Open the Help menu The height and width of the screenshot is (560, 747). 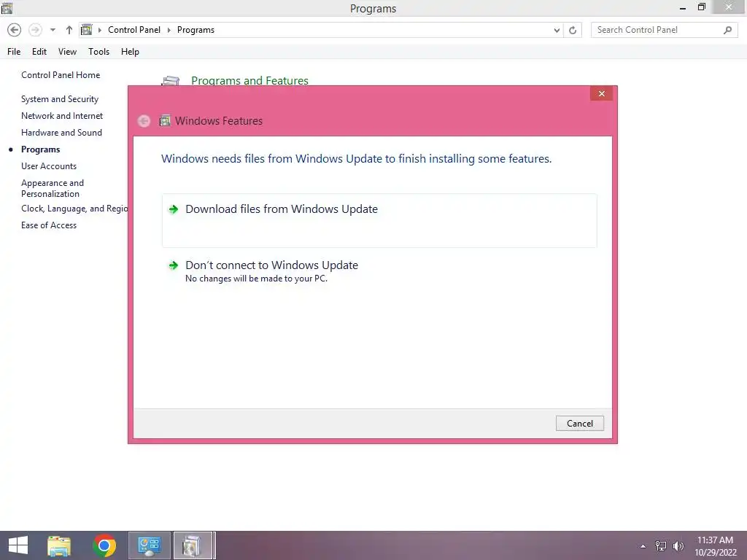(130, 52)
